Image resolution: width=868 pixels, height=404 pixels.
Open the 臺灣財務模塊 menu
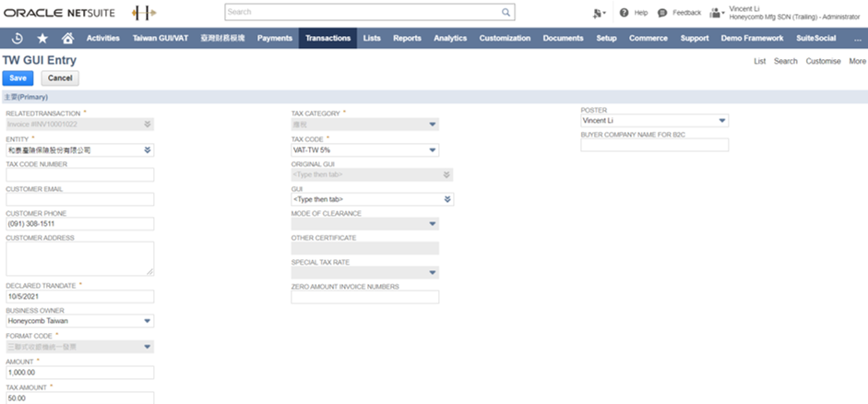point(222,38)
